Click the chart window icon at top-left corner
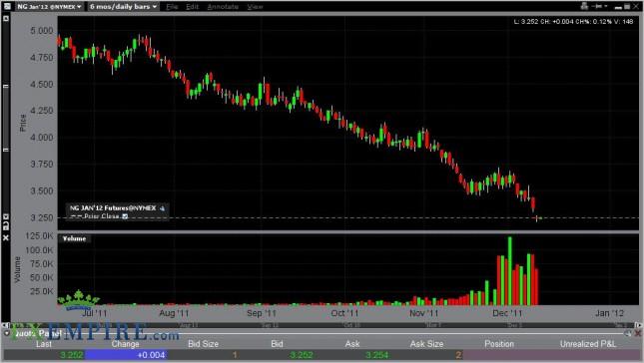 tap(7, 6)
